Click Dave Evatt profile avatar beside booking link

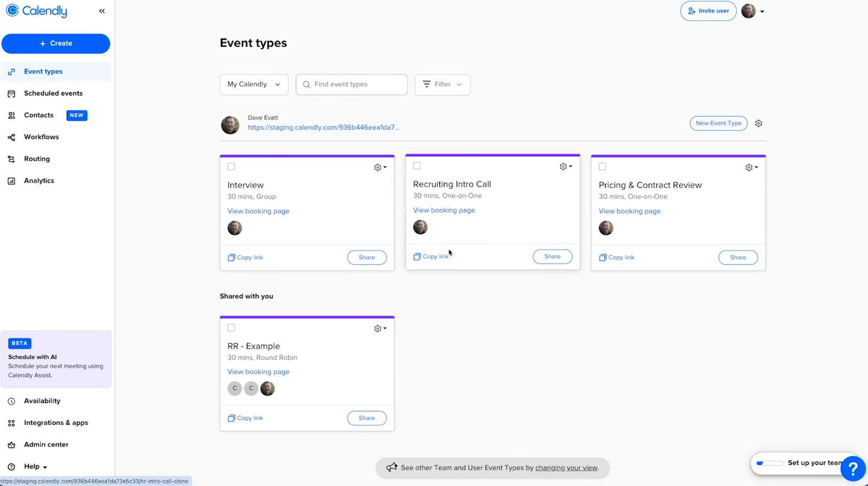[x=230, y=125]
